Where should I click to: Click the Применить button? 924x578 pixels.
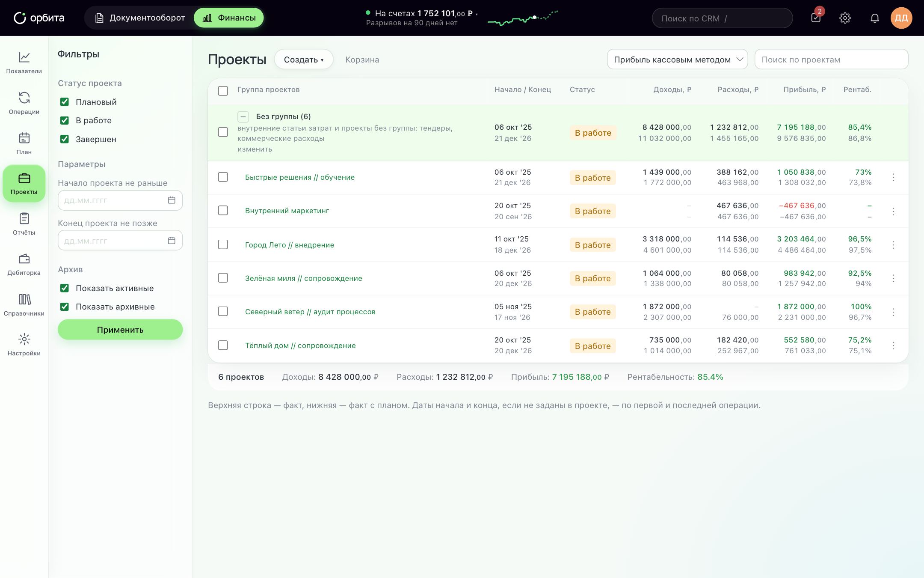tap(120, 330)
